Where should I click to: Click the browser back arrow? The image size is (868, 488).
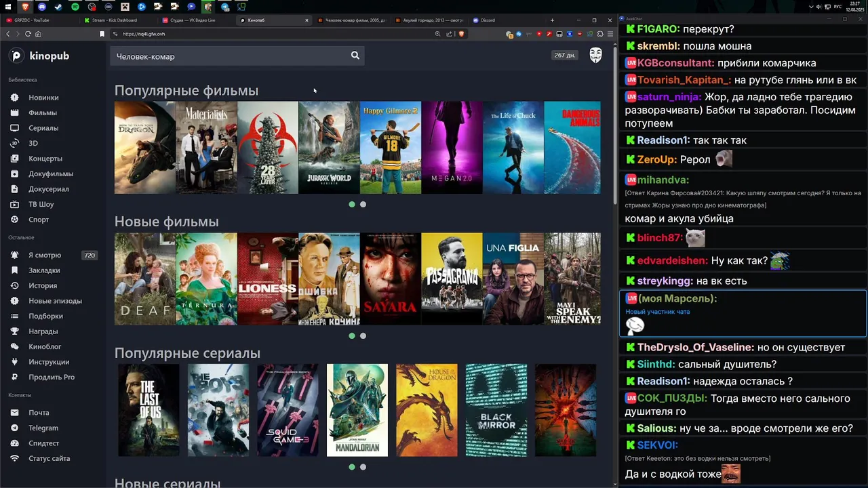7,34
